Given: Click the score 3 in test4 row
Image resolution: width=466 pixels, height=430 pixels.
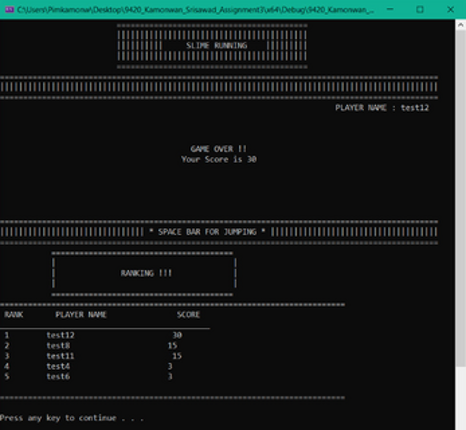Looking at the screenshot, I should coord(170,366).
